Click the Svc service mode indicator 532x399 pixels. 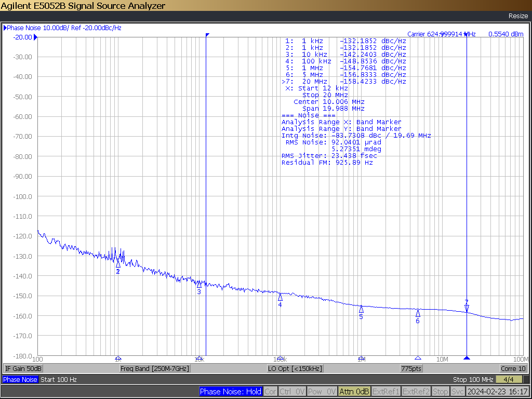click(x=458, y=391)
